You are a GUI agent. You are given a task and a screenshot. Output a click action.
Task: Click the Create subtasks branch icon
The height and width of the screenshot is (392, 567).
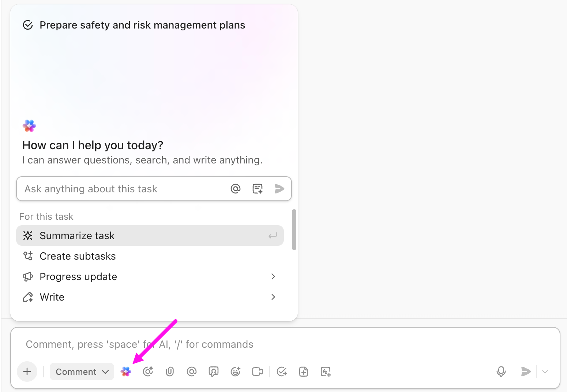(x=28, y=256)
